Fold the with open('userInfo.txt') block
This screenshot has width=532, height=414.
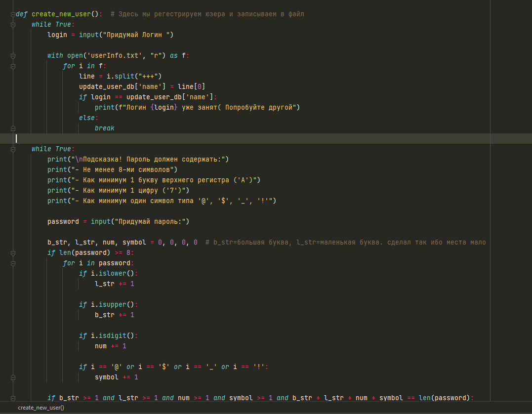click(13, 56)
